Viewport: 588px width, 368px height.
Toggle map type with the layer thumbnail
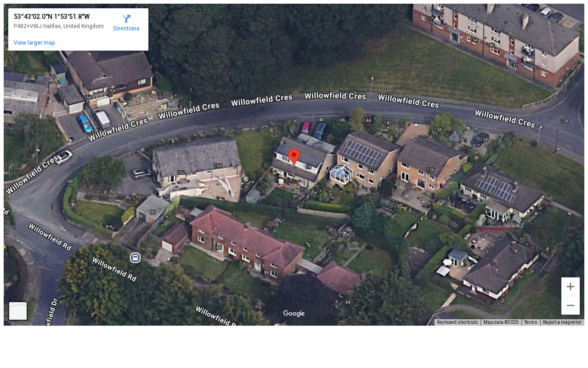click(18, 311)
